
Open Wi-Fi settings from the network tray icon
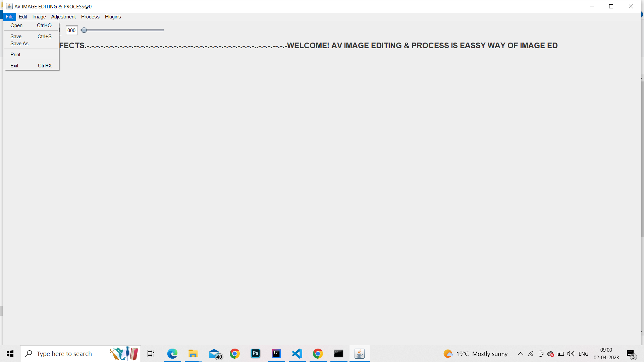[x=531, y=354]
